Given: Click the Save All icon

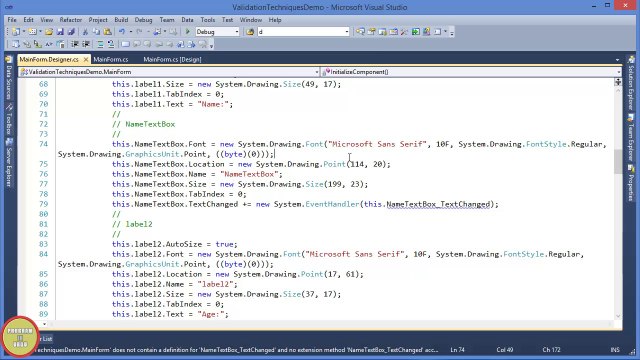Looking at the screenshot, I should coord(71,31).
